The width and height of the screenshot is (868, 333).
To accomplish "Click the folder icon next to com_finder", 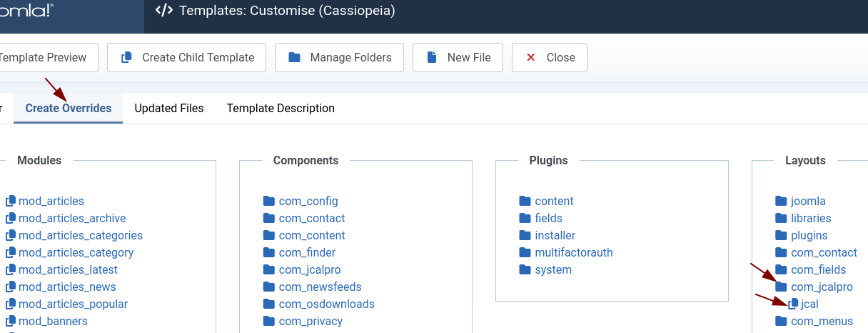I will (x=269, y=253).
